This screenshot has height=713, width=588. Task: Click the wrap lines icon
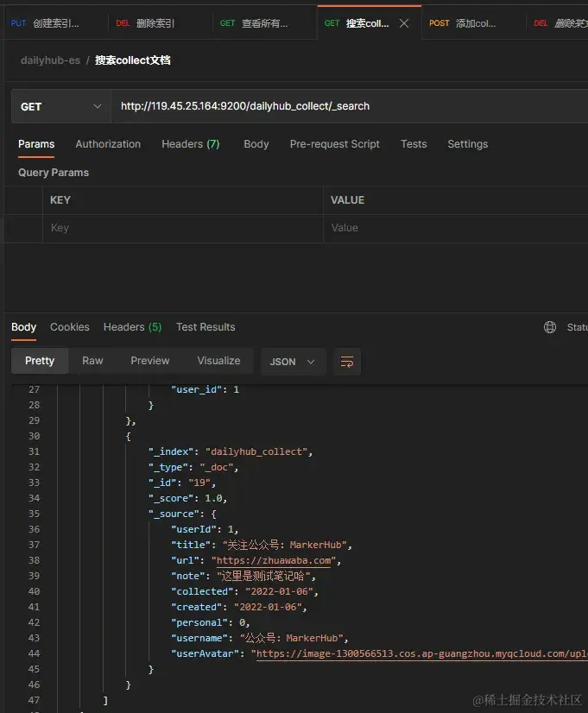[x=347, y=362]
